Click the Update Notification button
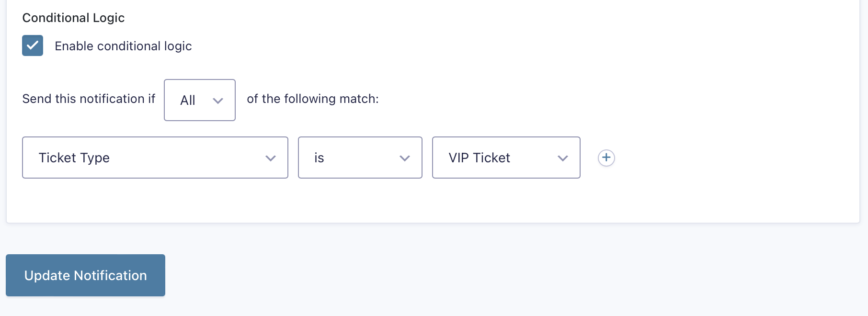Viewport: 868px width, 316px height. (85, 275)
